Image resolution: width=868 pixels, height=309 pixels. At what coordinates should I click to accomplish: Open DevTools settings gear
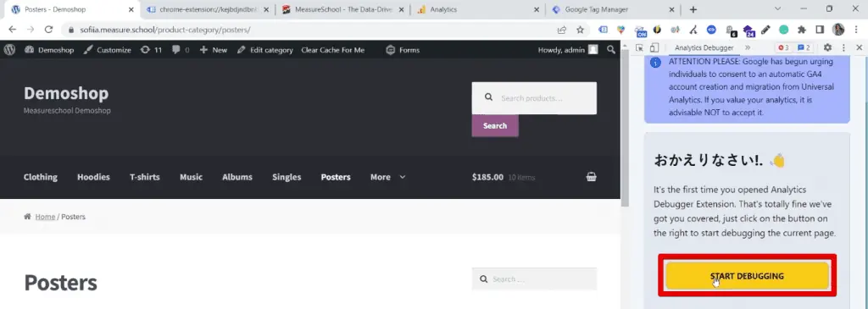827,48
